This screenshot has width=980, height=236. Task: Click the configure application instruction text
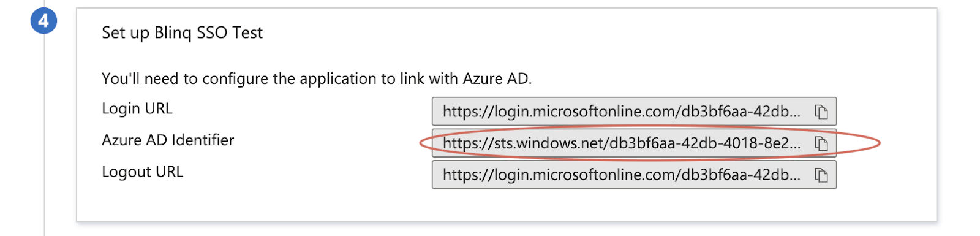(317, 79)
